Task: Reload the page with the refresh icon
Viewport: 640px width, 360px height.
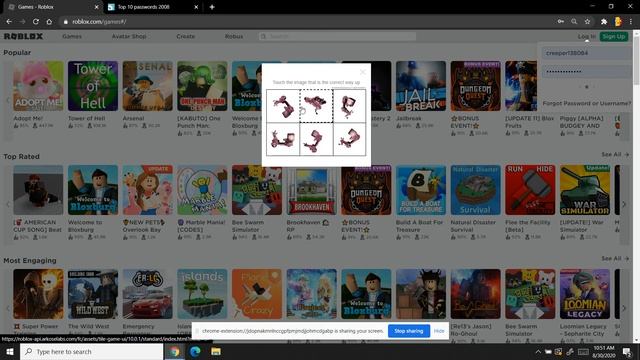Action: [36, 22]
